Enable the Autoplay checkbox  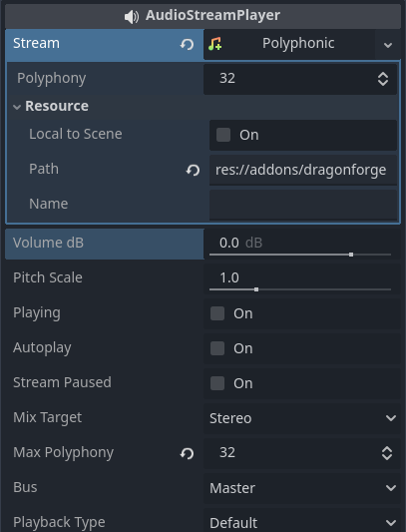click(x=217, y=348)
